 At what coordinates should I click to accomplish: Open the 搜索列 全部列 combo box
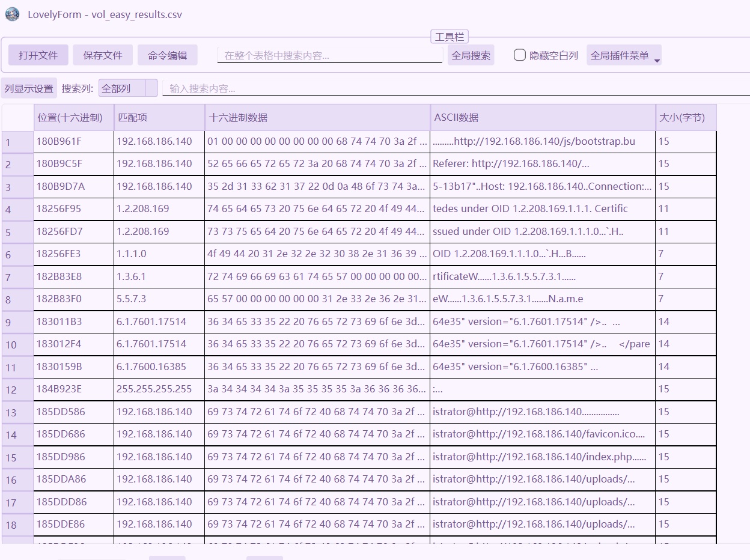coord(127,88)
